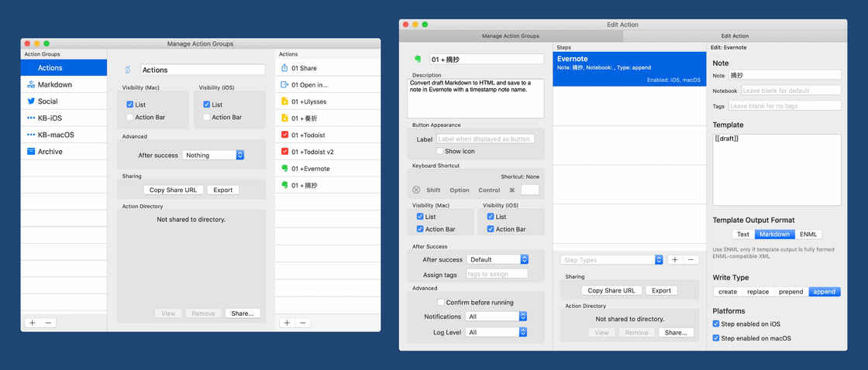Click the Archive box icon in Action Groups

click(x=31, y=152)
